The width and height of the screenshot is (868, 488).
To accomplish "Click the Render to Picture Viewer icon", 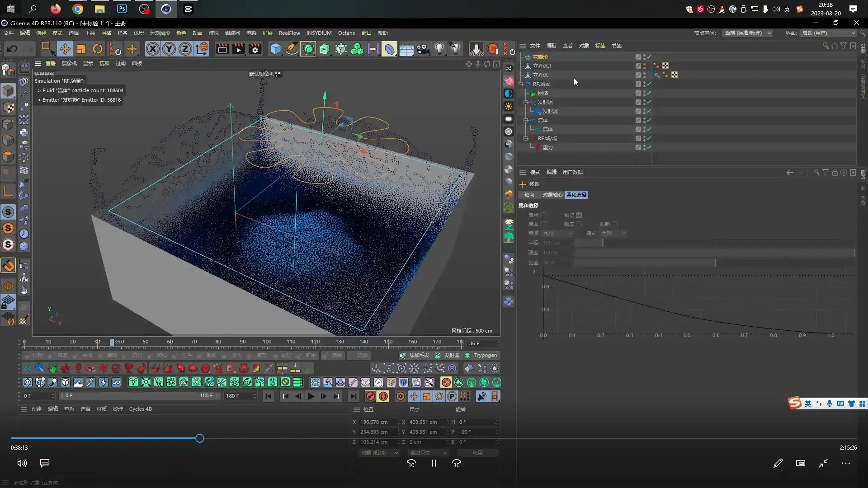I will [238, 49].
